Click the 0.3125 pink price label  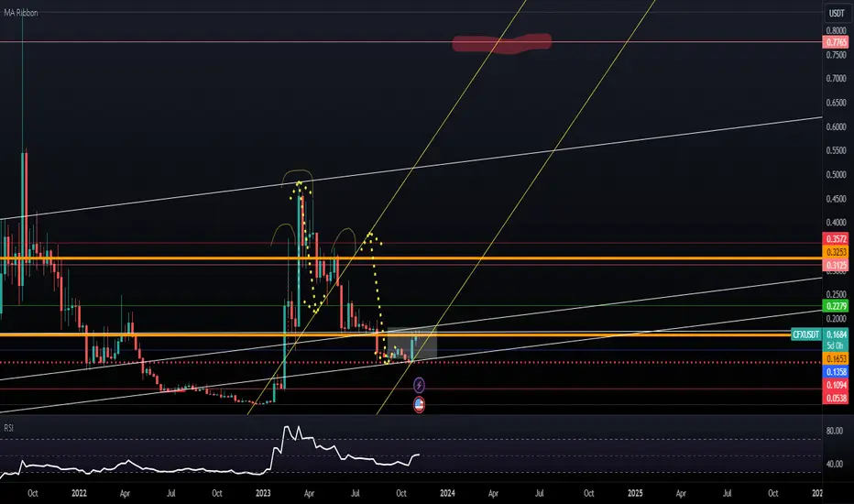(836, 266)
